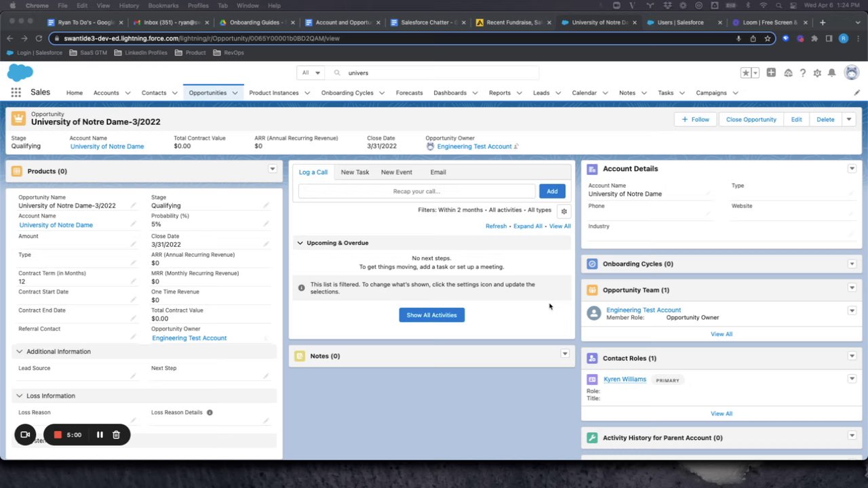Go to the Home nav tab

point(75,93)
